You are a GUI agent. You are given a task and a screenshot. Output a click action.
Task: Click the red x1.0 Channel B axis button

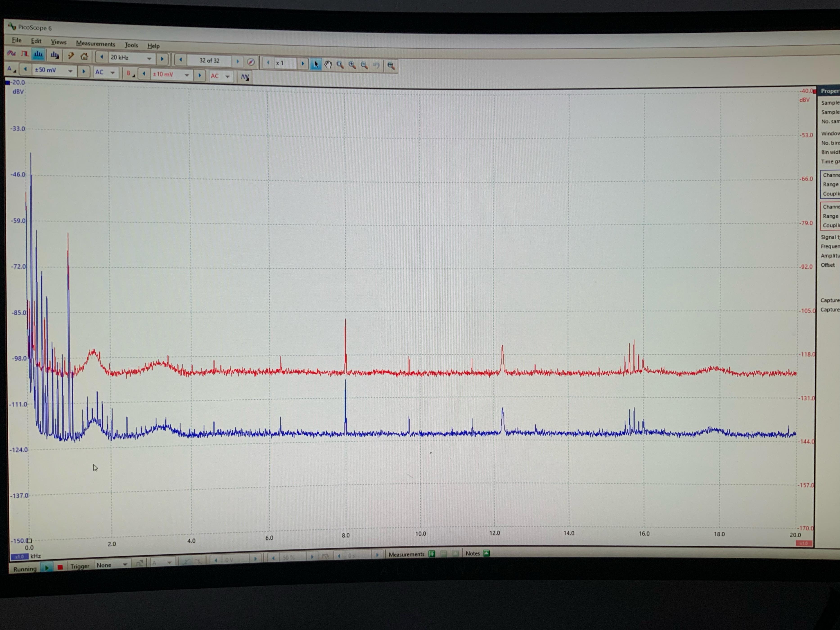804,543
